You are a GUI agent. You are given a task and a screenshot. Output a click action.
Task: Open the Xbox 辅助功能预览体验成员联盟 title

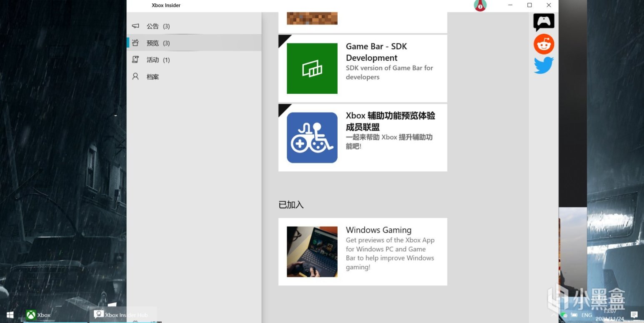tap(391, 121)
